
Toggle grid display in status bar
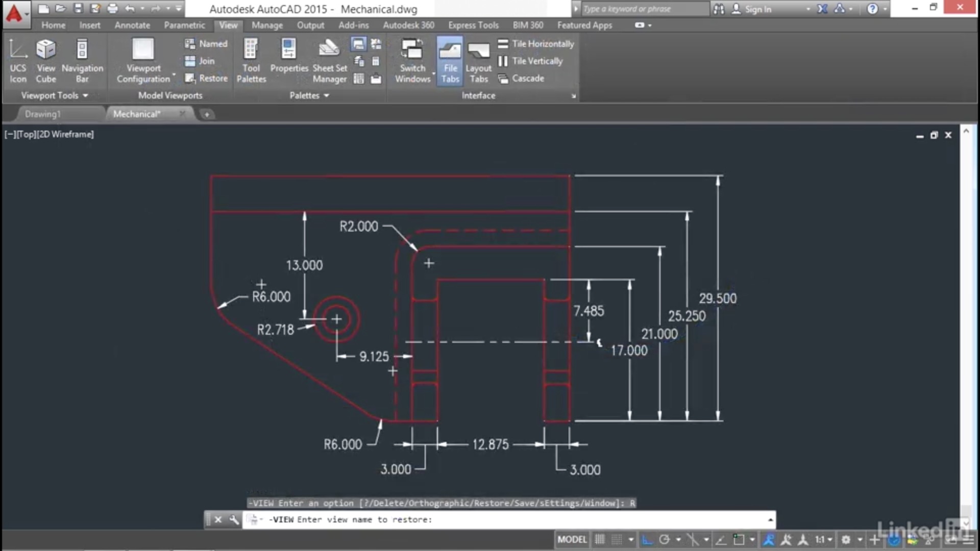600,539
